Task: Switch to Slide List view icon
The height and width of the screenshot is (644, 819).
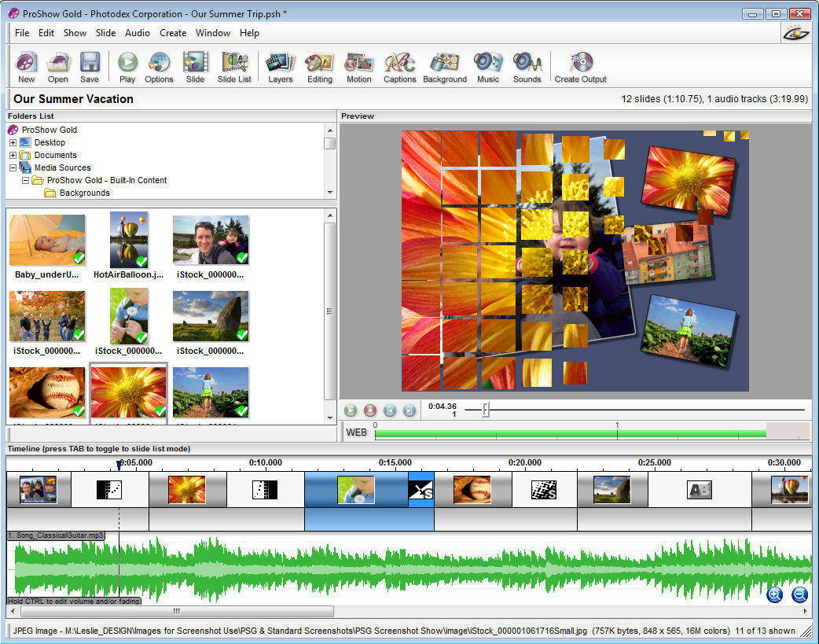Action: pos(234,67)
